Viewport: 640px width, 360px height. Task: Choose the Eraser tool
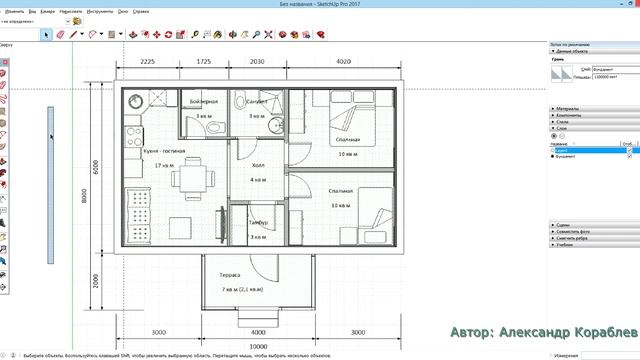point(60,35)
